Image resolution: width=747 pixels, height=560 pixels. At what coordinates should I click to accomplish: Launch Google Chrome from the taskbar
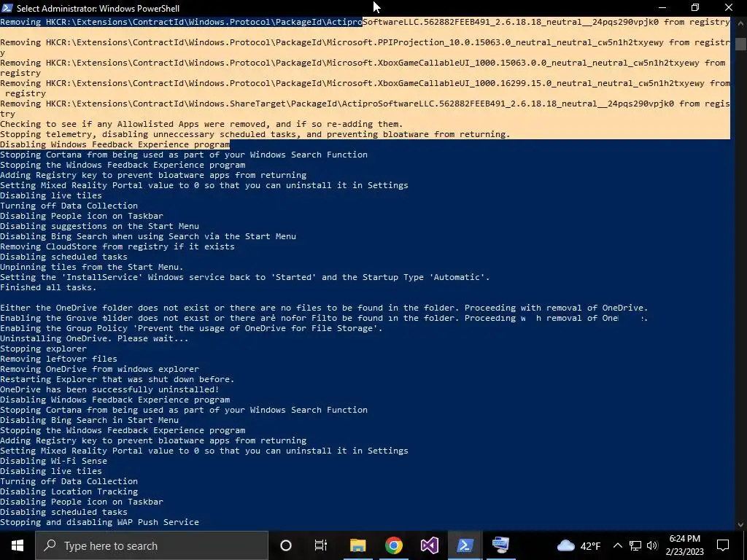point(393,545)
